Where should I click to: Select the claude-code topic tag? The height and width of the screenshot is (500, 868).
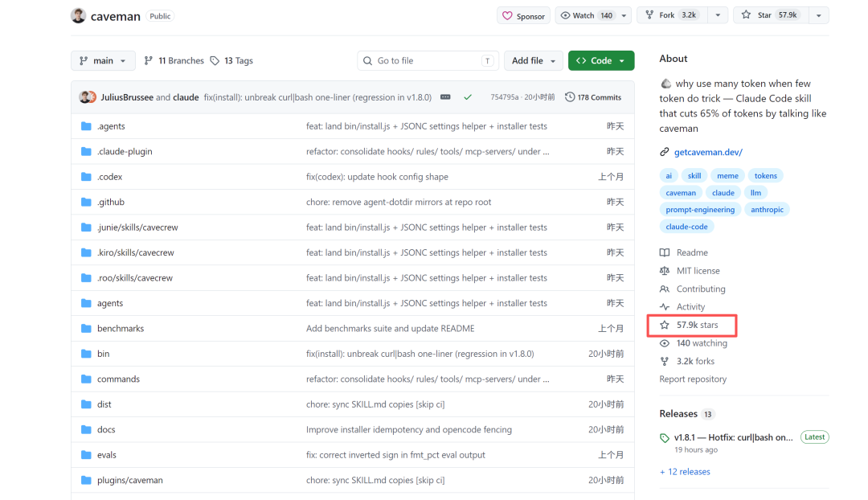[x=686, y=227]
